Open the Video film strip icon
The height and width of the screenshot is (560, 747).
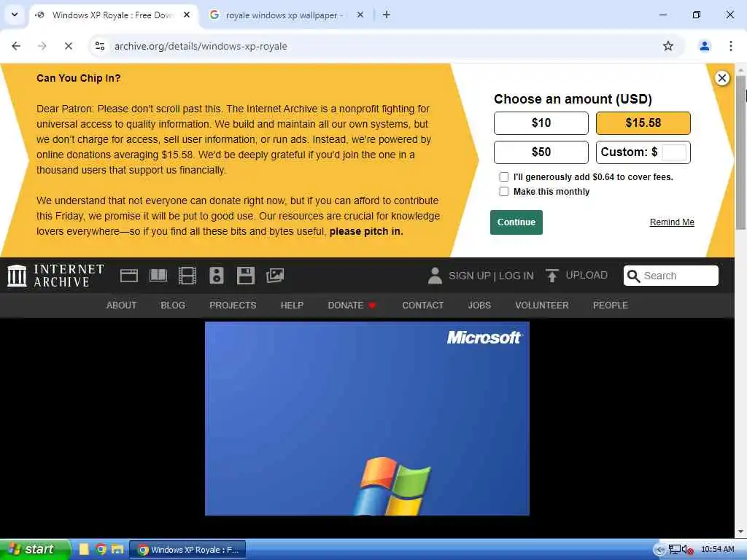pyautogui.click(x=187, y=276)
